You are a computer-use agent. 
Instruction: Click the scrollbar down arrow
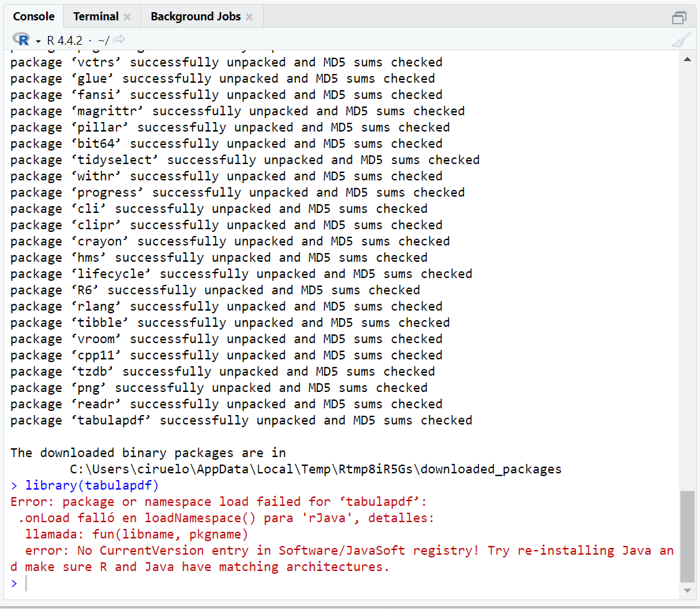(687, 591)
